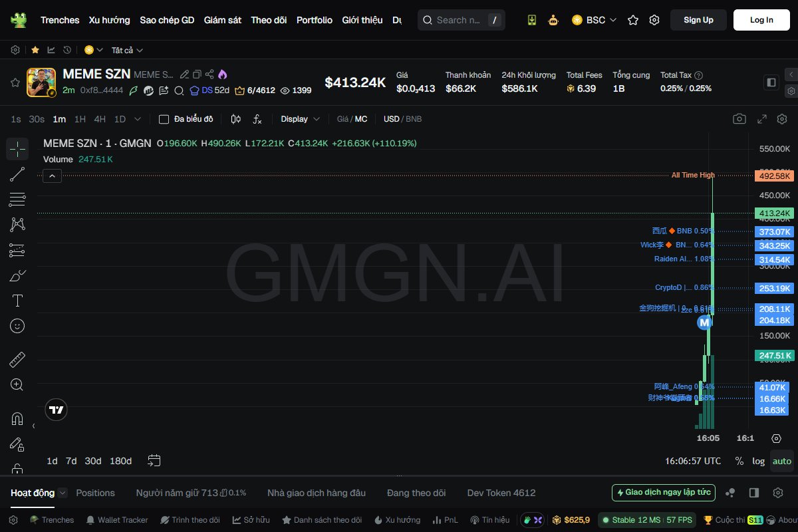
Task: Click the Sign Up button
Action: coord(698,20)
